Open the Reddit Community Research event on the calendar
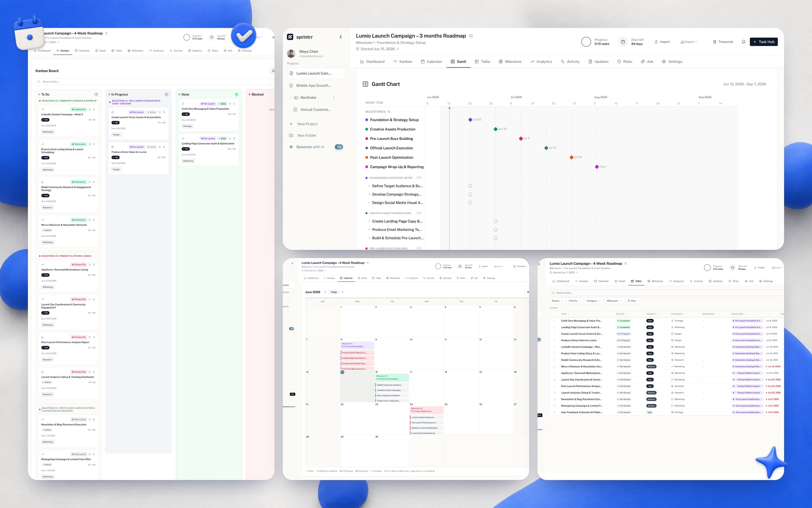 pos(392,385)
